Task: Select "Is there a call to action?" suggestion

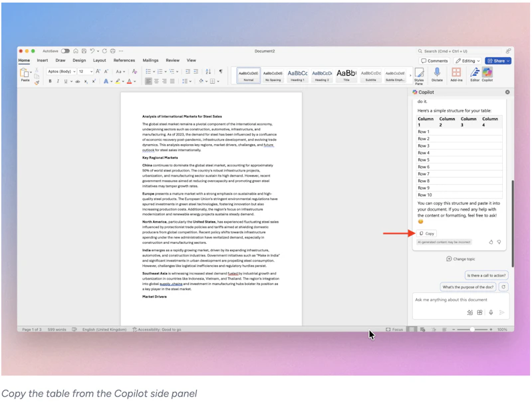Action: point(486,275)
